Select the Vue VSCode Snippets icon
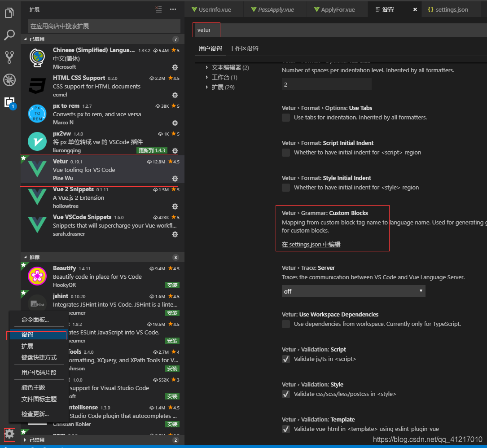 [x=37, y=225]
